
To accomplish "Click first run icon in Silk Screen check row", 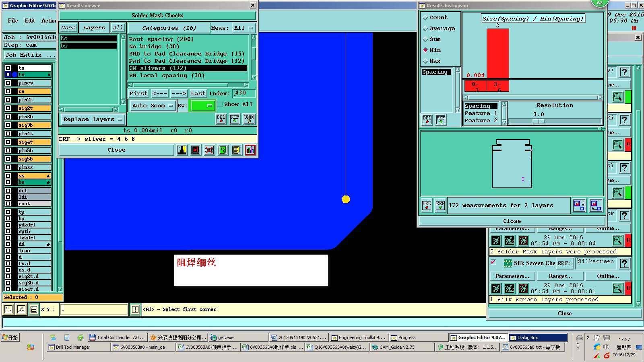I will (x=496, y=288).
